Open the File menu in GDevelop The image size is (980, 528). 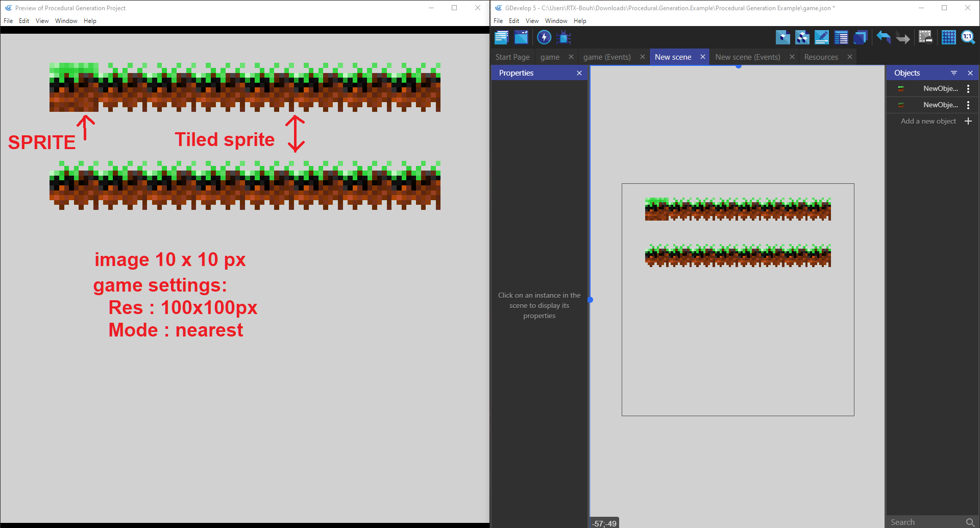coord(498,20)
